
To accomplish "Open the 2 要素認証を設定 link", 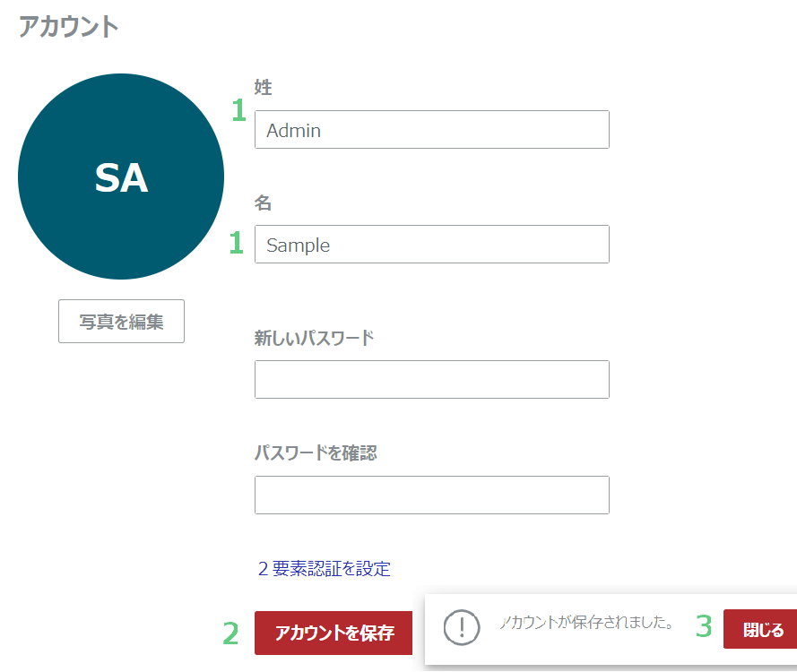I will pos(325,568).
